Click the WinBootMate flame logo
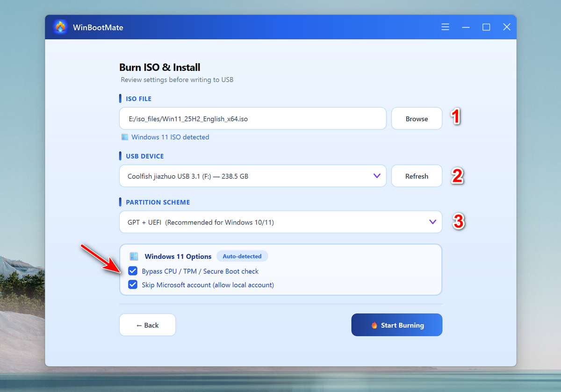 [x=60, y=27]
